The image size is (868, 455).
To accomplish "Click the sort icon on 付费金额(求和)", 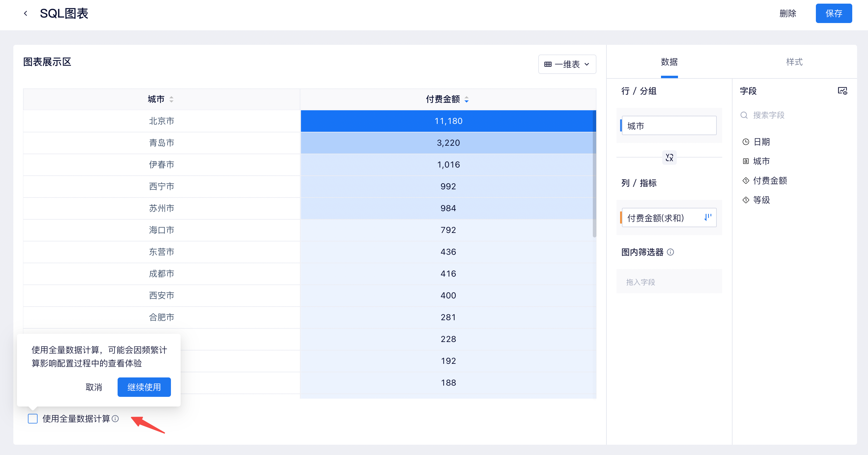I will coord(708,218).
